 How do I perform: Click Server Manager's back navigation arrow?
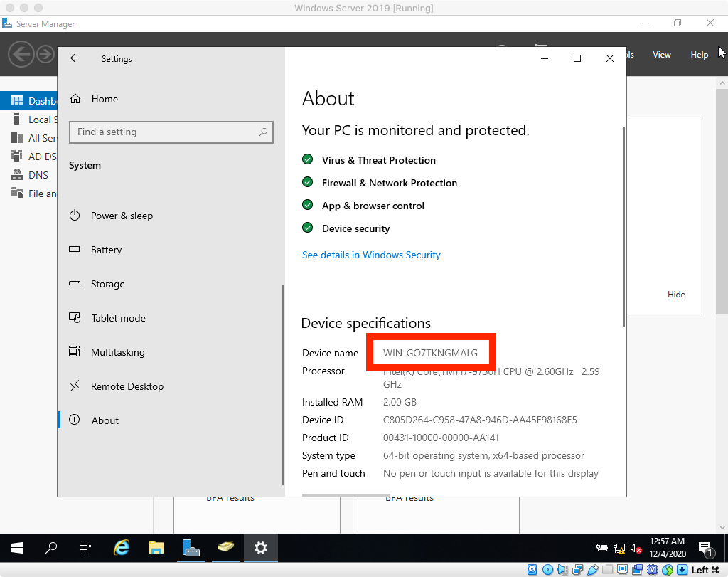coord(21,54)
